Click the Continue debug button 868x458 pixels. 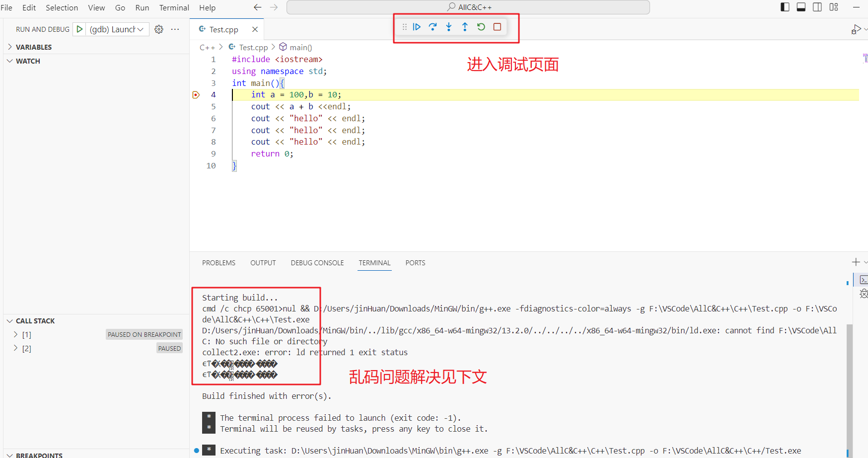click(417, 27)
